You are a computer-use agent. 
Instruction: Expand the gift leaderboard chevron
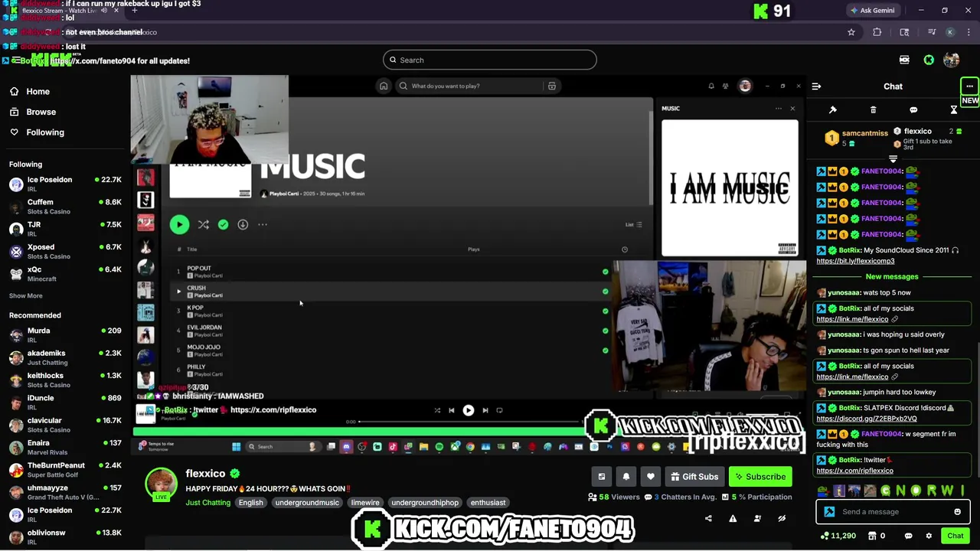pyautogui.click(x=893, y=158)
